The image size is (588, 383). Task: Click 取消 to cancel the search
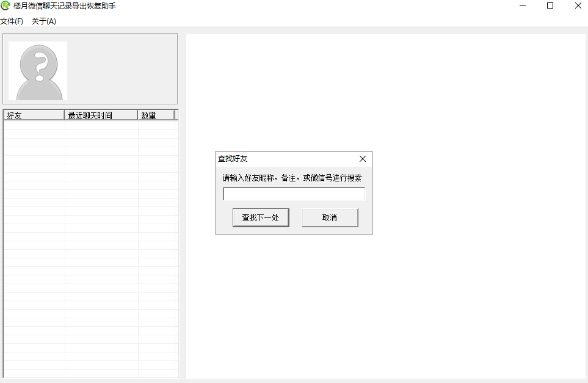(330, 217)
